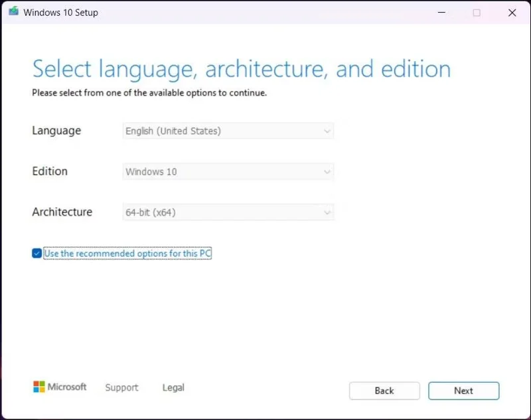The width and height of the screenshot is (531, 420).
Task: Open the Language dropdown showing English (United States)
Action: coord(228,131)
